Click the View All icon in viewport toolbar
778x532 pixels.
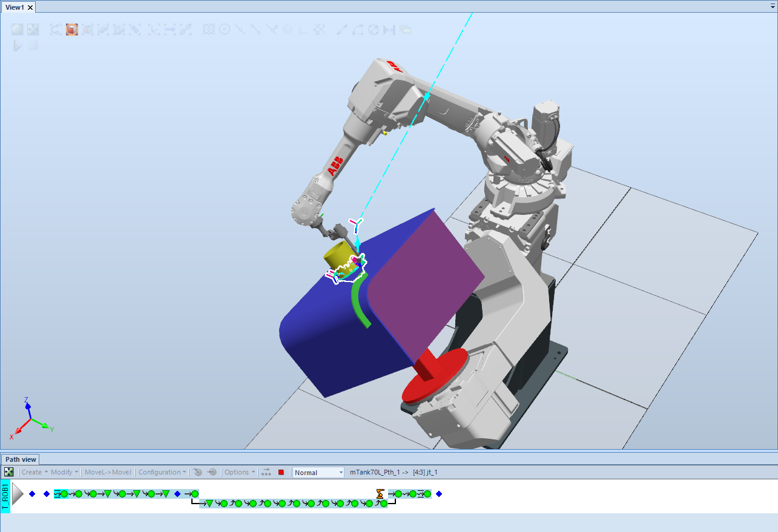[x=18, y=29]
